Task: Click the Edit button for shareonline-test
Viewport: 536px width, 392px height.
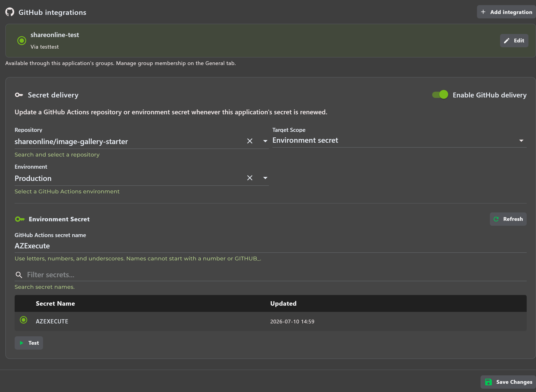Action: [514, 41]
